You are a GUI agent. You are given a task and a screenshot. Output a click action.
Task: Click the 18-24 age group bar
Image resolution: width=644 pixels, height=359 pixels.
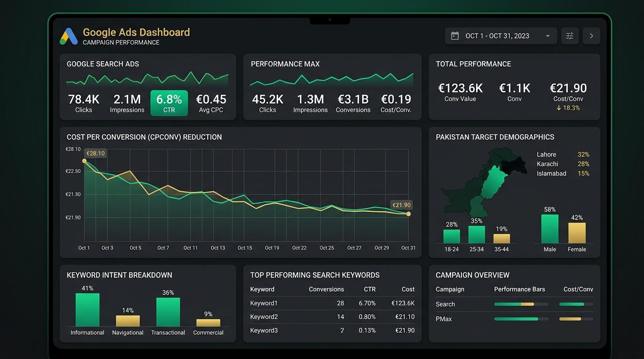[452, 236]
